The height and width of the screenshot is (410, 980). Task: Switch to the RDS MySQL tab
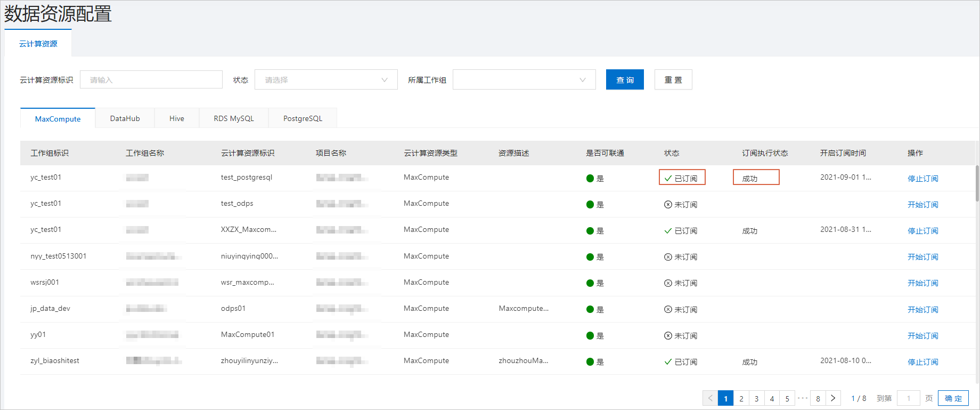(234, 118)
